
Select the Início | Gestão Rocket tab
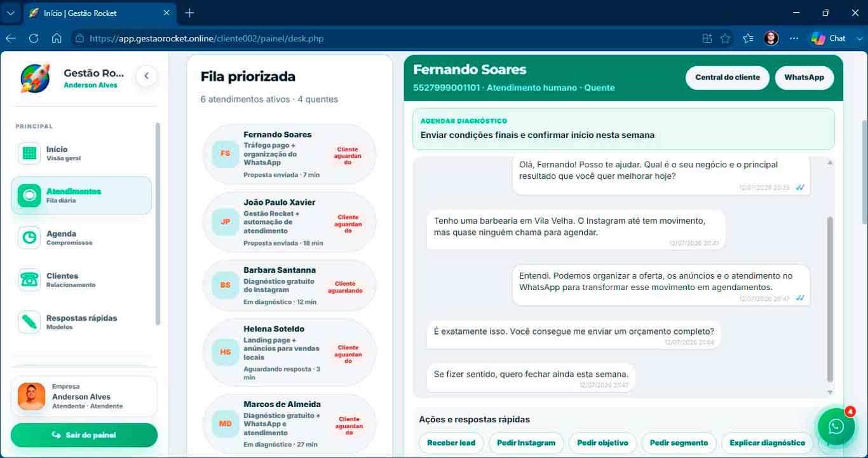pos(100,13)
